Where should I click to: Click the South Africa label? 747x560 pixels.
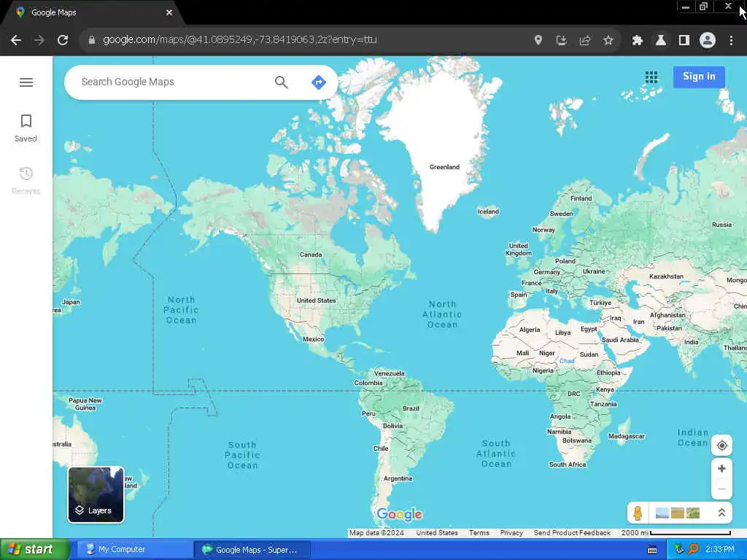pos(568,464)
